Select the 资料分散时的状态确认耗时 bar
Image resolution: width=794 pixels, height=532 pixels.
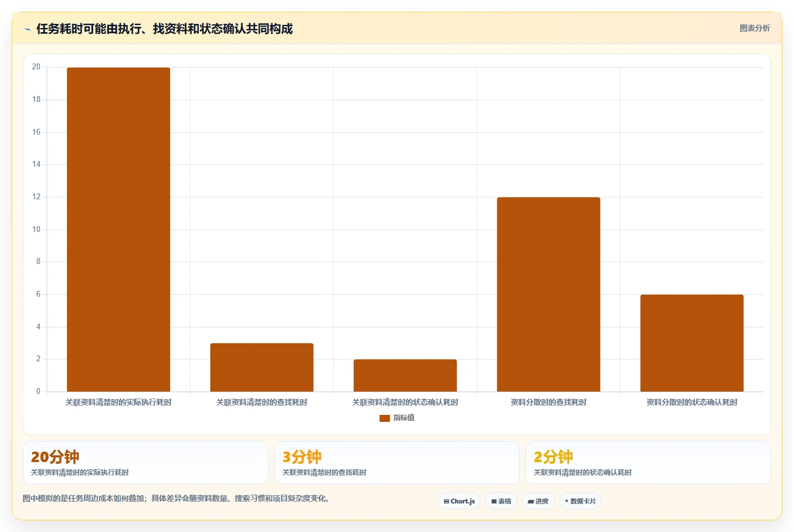(691, 343)
